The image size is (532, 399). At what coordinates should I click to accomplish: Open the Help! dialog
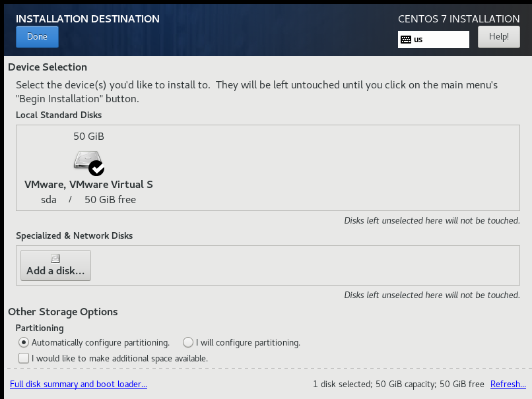(x=499, y=37)
